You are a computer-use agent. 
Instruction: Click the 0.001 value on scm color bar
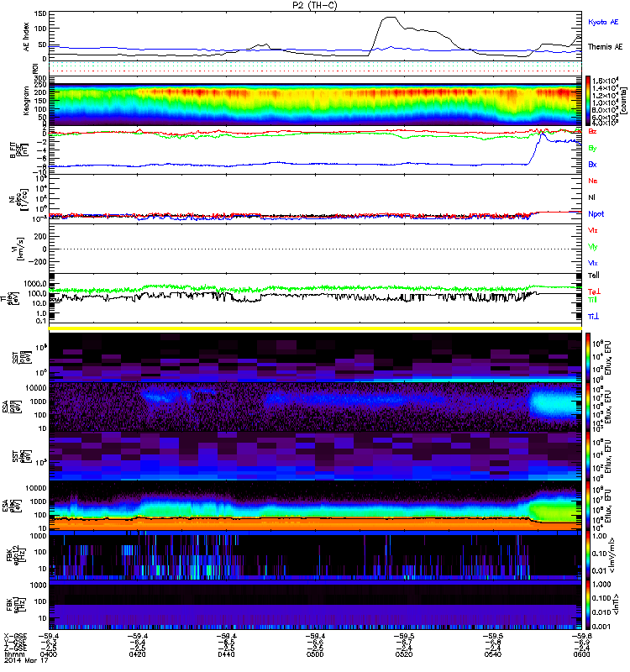(601, 627)
